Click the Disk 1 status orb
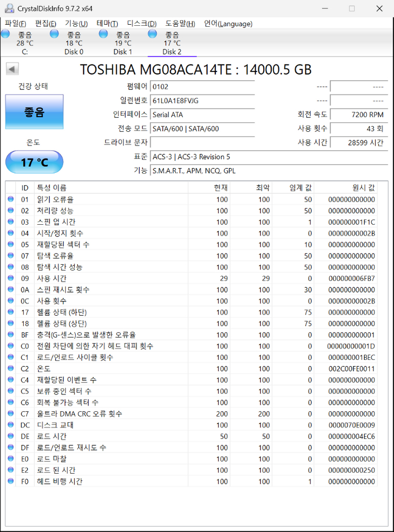 tap(103, 35)
